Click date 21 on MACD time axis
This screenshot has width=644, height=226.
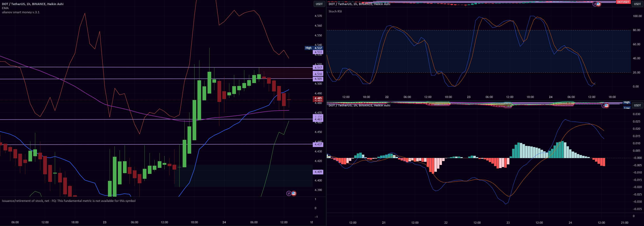coord(384,222)
